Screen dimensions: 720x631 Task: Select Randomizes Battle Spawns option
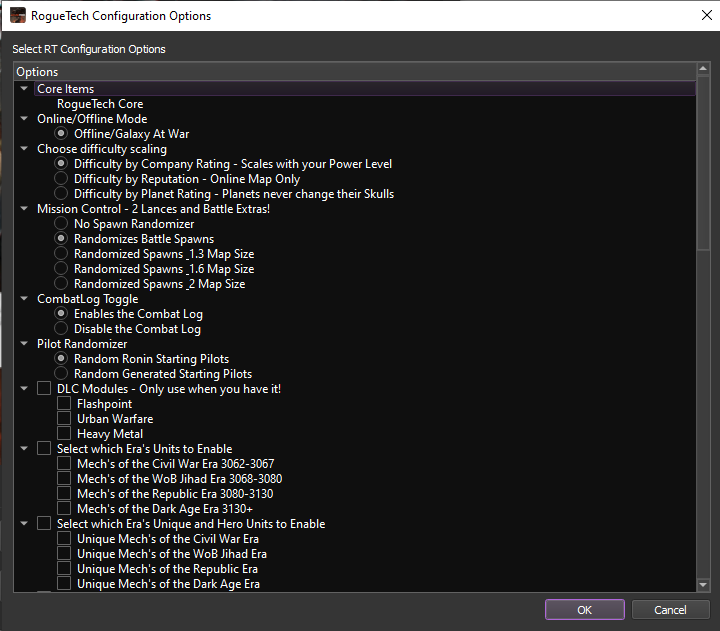(61, 238)
